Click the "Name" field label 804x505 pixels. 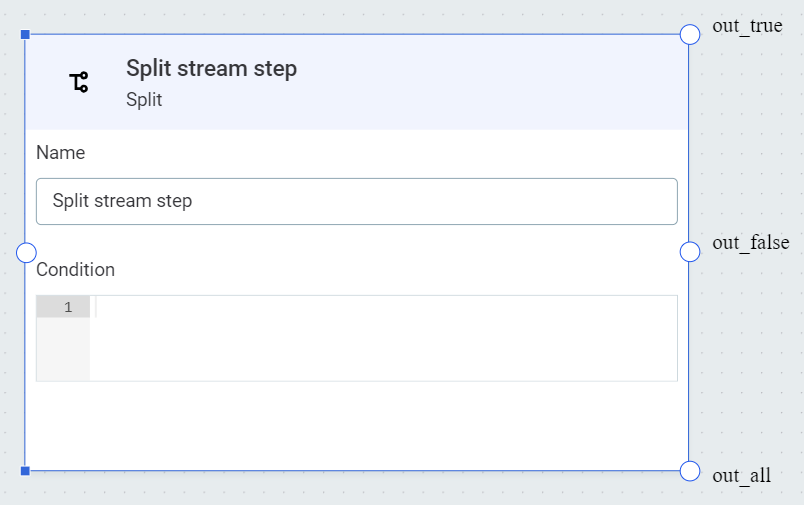60,153
